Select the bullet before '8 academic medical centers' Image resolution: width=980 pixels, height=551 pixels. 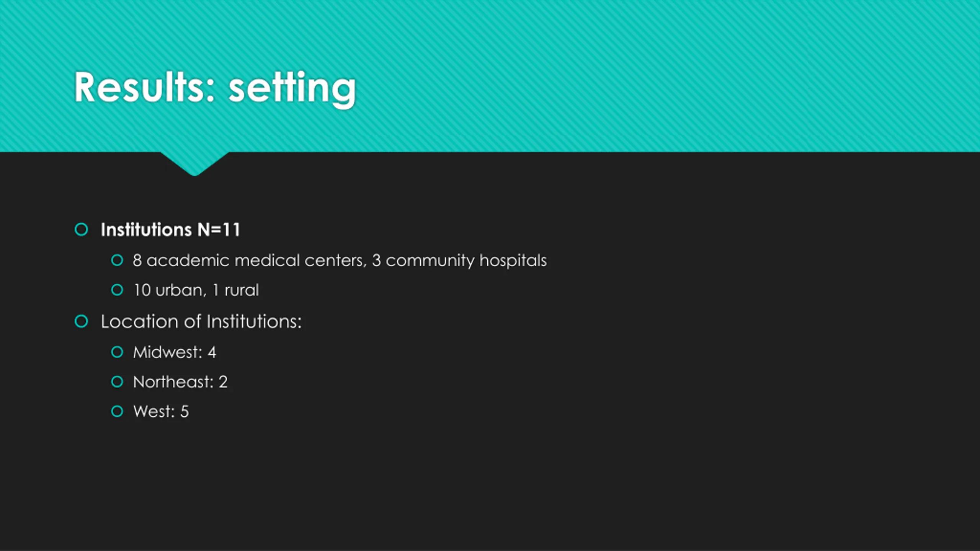(117, 261)
